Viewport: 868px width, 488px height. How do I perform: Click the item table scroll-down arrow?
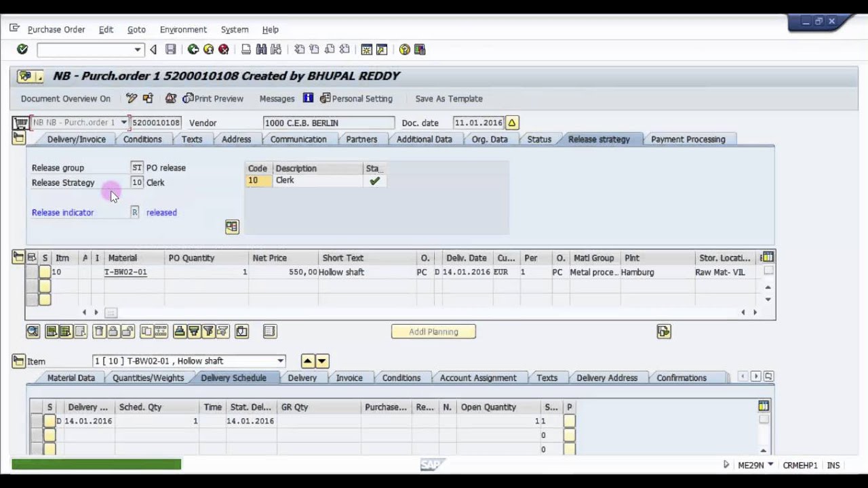768,299
